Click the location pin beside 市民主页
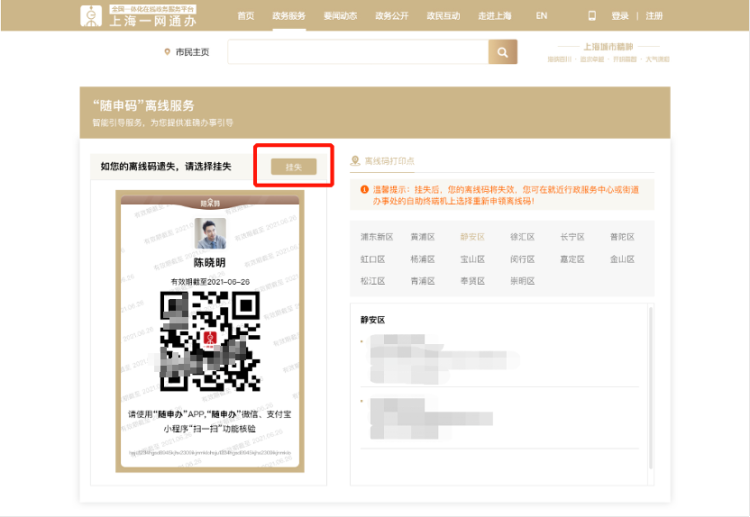 pyautogui.click(x=167, y=52)
